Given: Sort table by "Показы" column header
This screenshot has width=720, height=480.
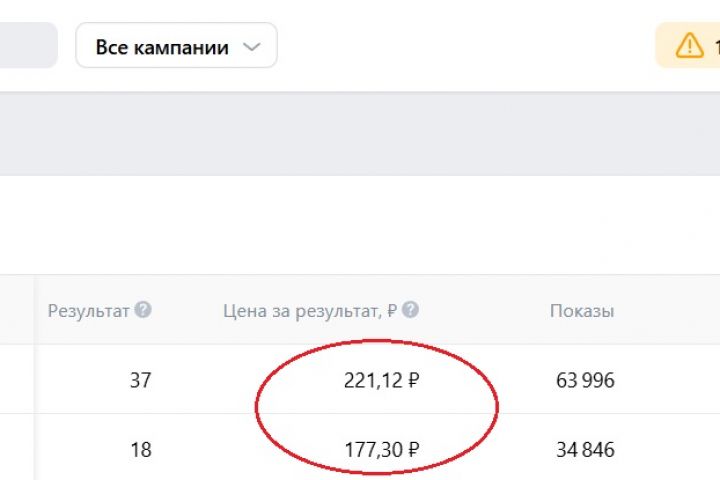Looking at the screenshot, I should tap(582, 311).
